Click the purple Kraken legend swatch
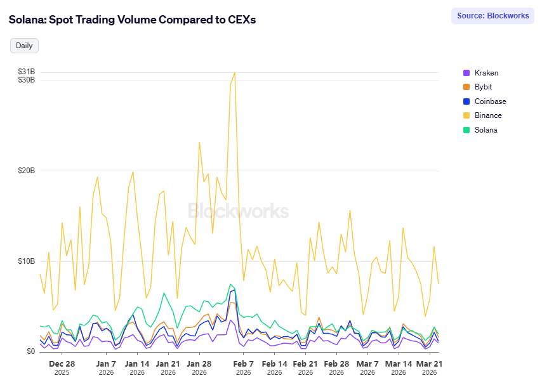The image size is (542, 392). (467, 72)
